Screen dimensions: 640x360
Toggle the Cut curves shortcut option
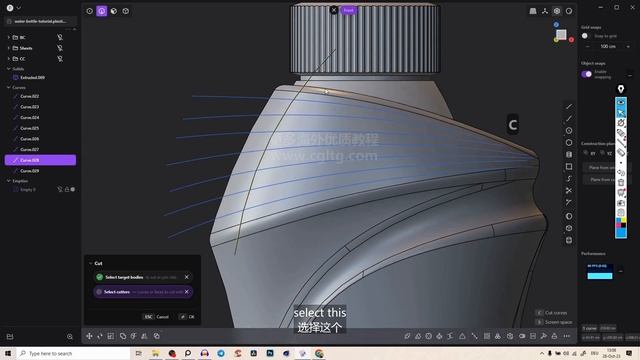551,313
